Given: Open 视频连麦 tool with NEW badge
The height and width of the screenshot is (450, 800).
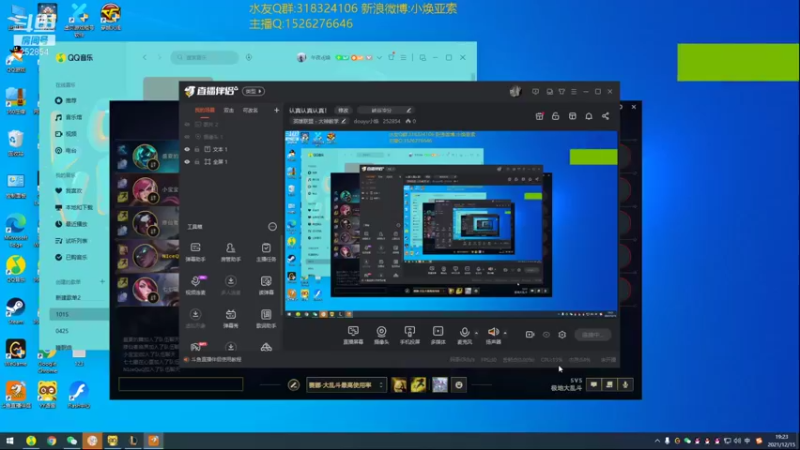Looking at the screenshot, I should (195, 285).
